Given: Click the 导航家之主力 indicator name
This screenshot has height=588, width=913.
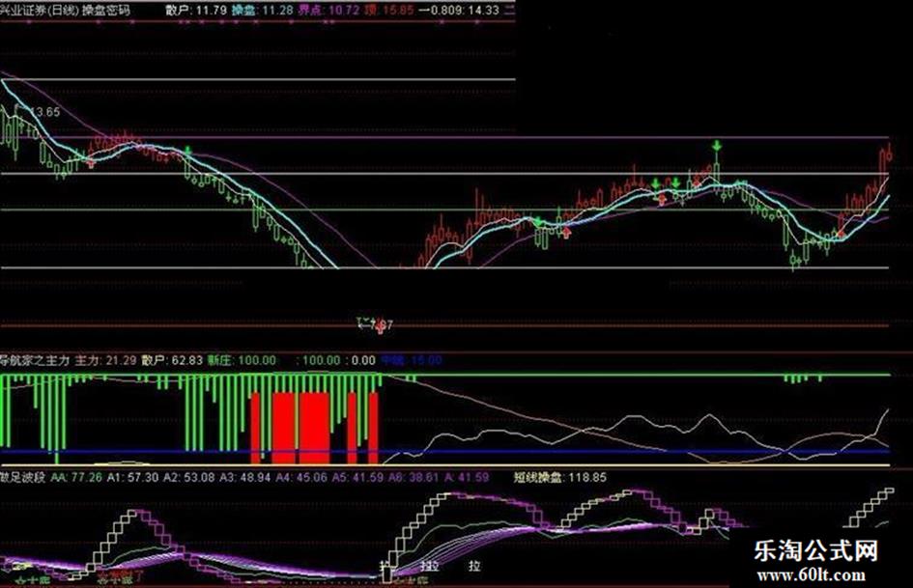Looking at the screenshot, I should (x=35, y=360).
